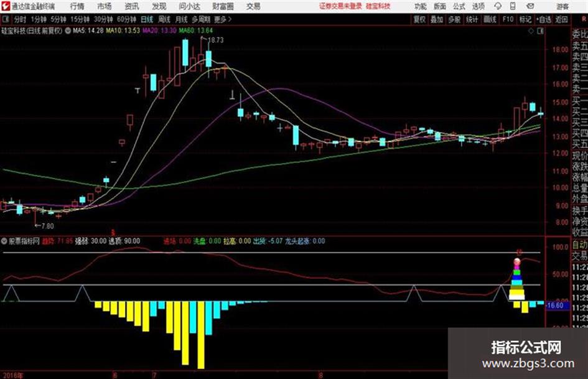
Task: Open the 财富圈 menu
Action: [x=223, y=6]
